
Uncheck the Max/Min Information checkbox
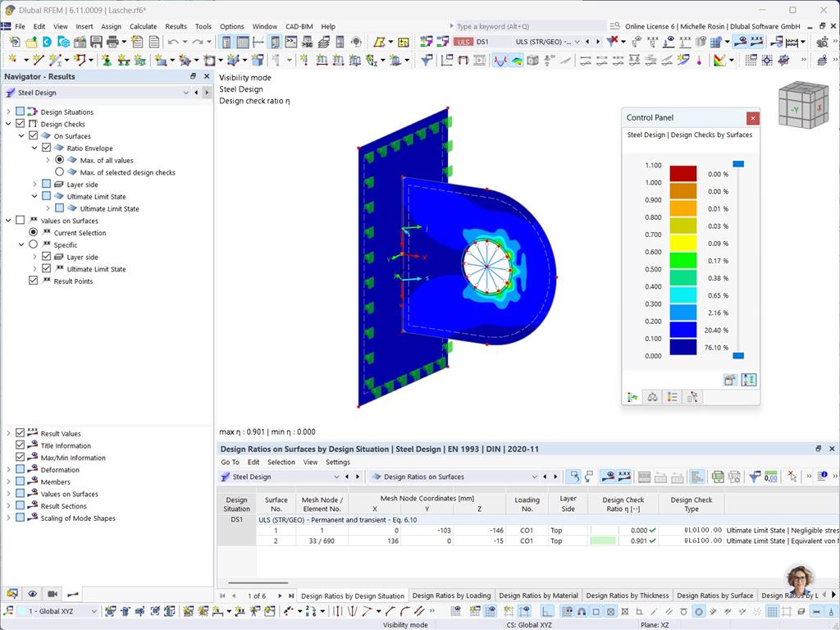(x=20, y=457)
